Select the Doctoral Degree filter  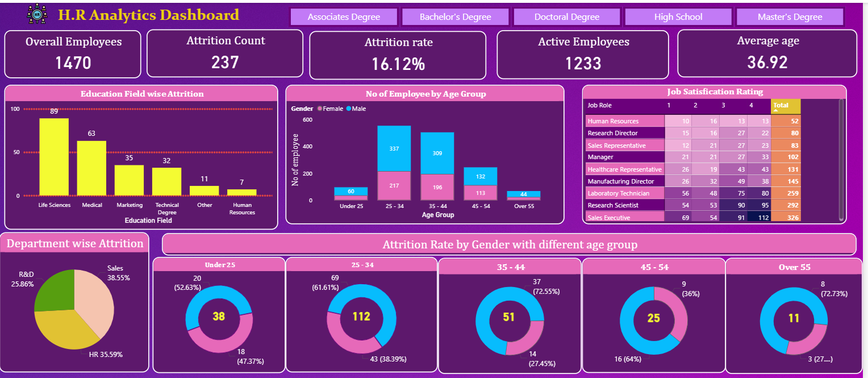click(x=566, y=16)
